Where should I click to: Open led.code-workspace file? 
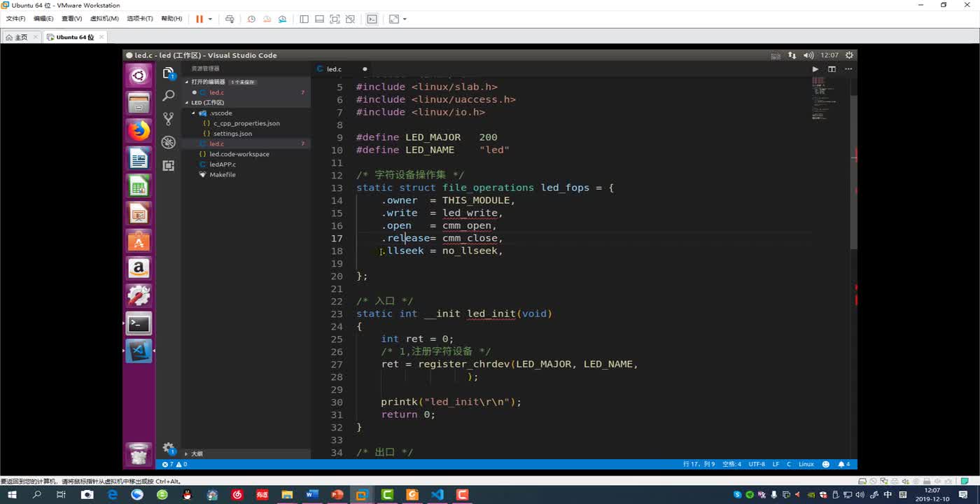pyautogui.click(x=239, y=154)
